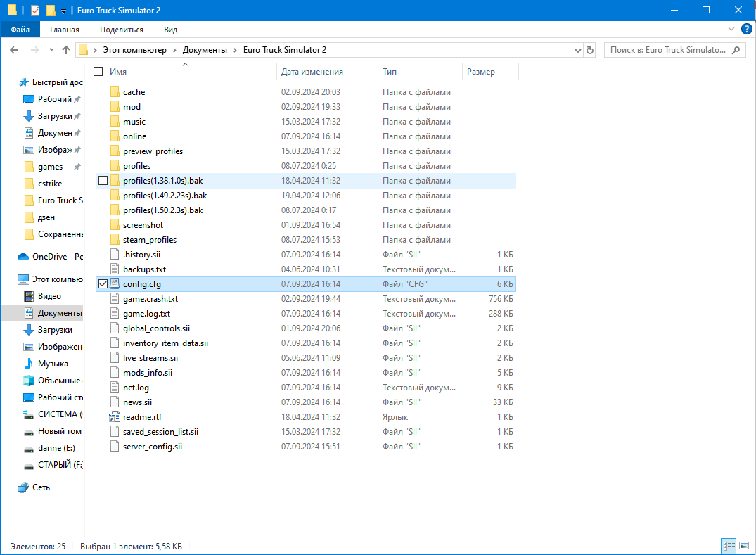Screen dimensions: 756x555
Task: Open Загрузки under Этот компьютер
Action: [x=48, y=330]
